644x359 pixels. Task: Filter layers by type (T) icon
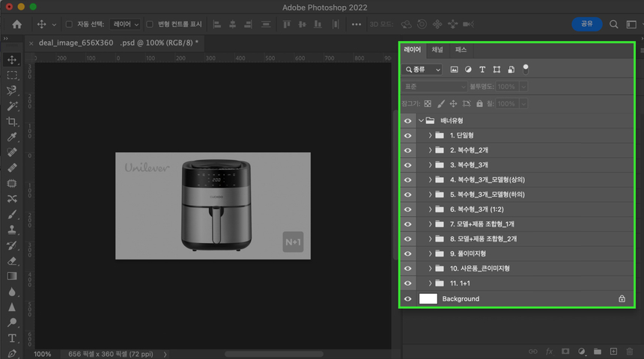[482, 70]
